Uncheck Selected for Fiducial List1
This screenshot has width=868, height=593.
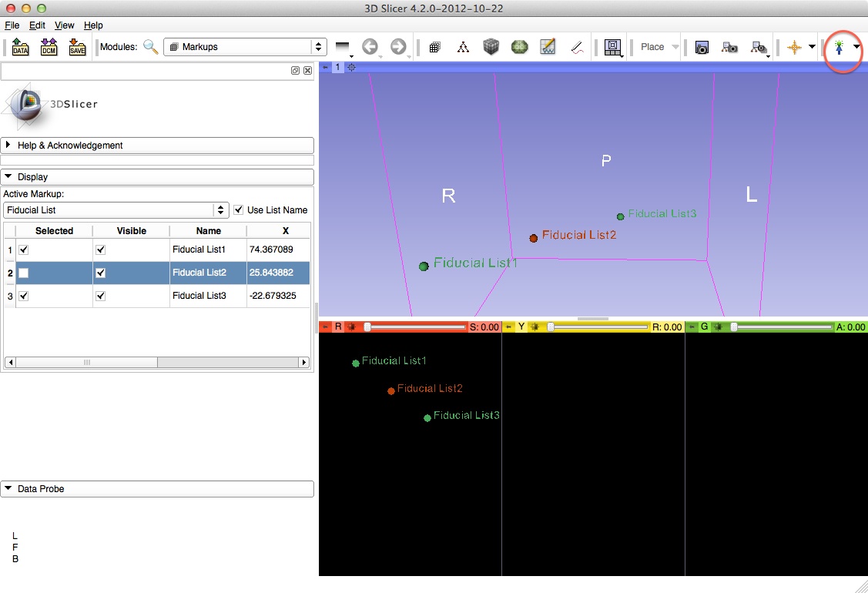tap(24, 250)
